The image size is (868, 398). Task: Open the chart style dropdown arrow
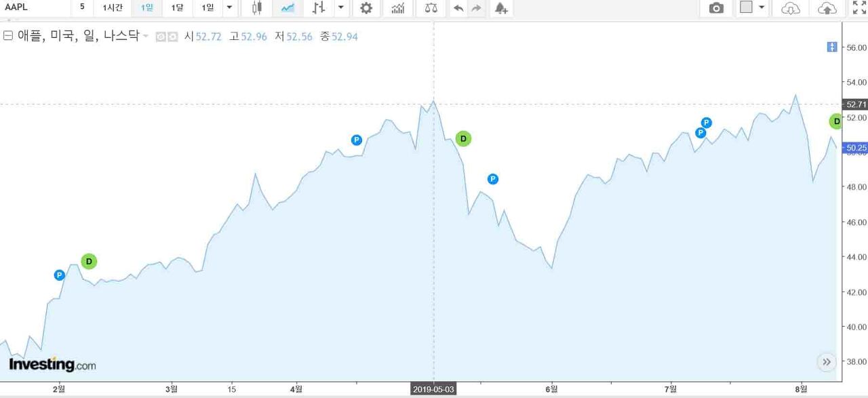click(x=340, y=8)
